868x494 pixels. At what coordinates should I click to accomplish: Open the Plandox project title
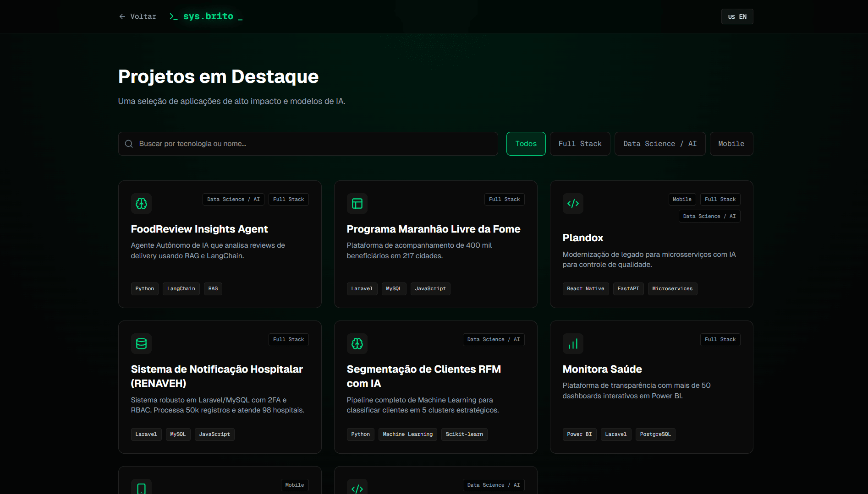[x=583, y=238]
